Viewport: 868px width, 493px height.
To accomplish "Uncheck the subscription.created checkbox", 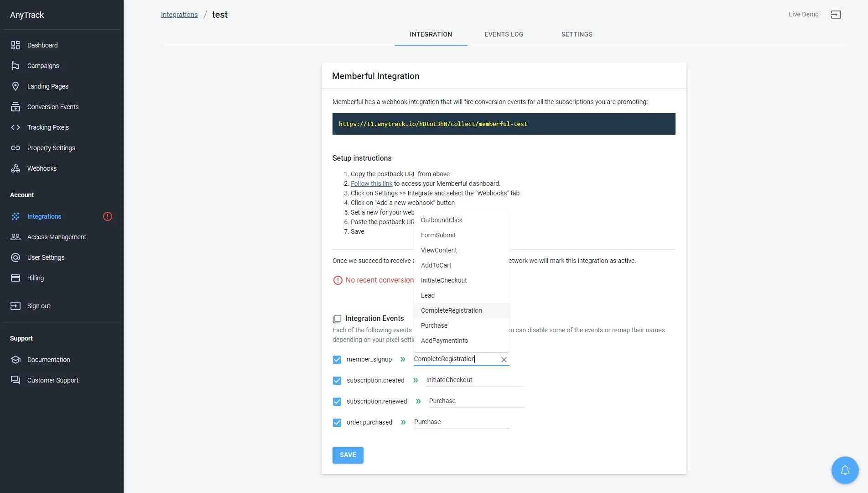I will click(337, 381).
